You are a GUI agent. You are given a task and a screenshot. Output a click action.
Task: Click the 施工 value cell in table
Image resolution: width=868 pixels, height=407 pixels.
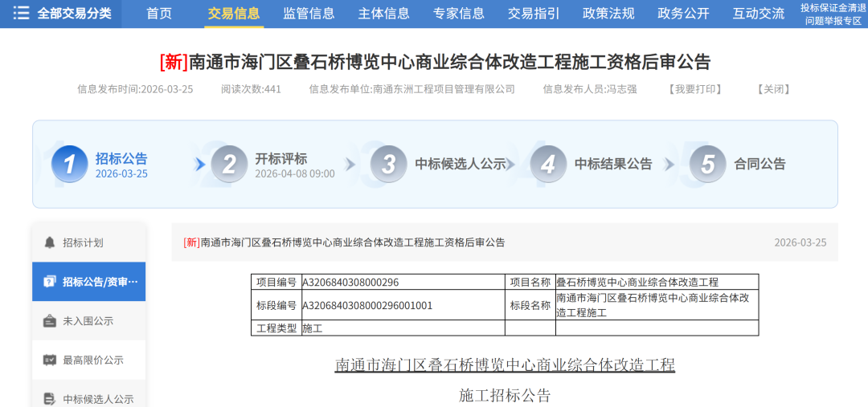tap(403, 328)
